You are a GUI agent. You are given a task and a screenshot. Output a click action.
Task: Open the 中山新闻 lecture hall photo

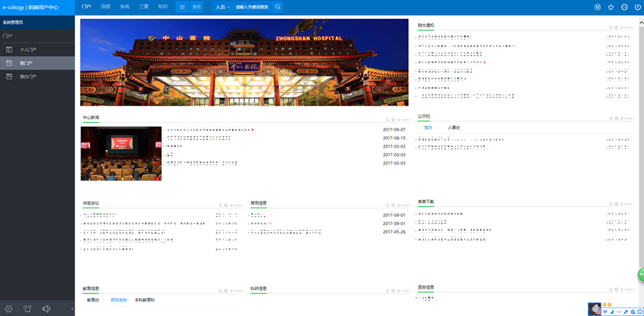pos(121,153)
